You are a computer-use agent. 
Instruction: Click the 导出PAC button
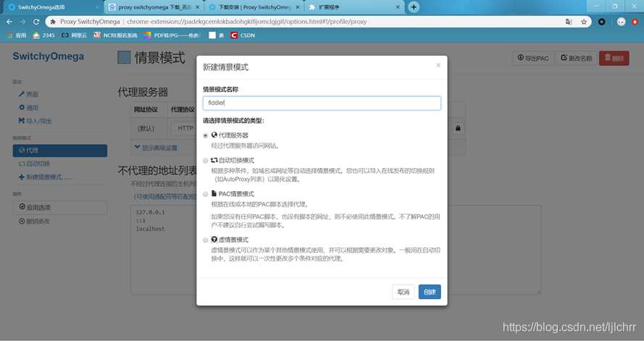pyautogui.click(x=533, y=58)
